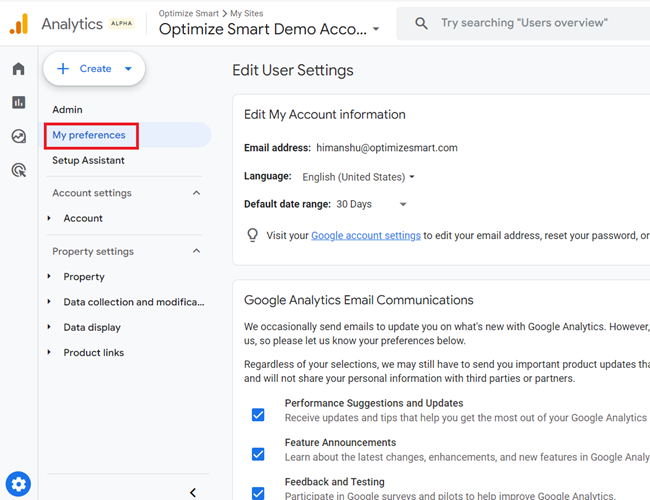Click the search magnifier icon
Image resolution: width=650 pixels, height=500 pixels.
(421, 23)
